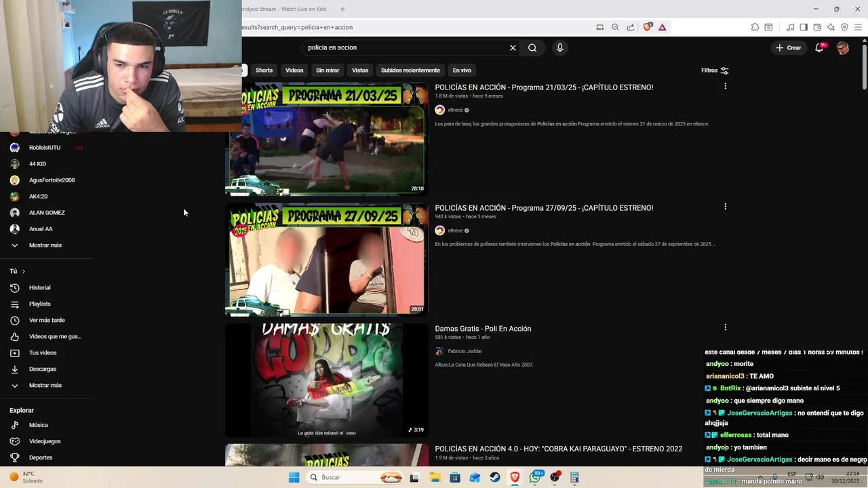
Task: Select the Videos filter chip
Action: (x=294, y=70)
